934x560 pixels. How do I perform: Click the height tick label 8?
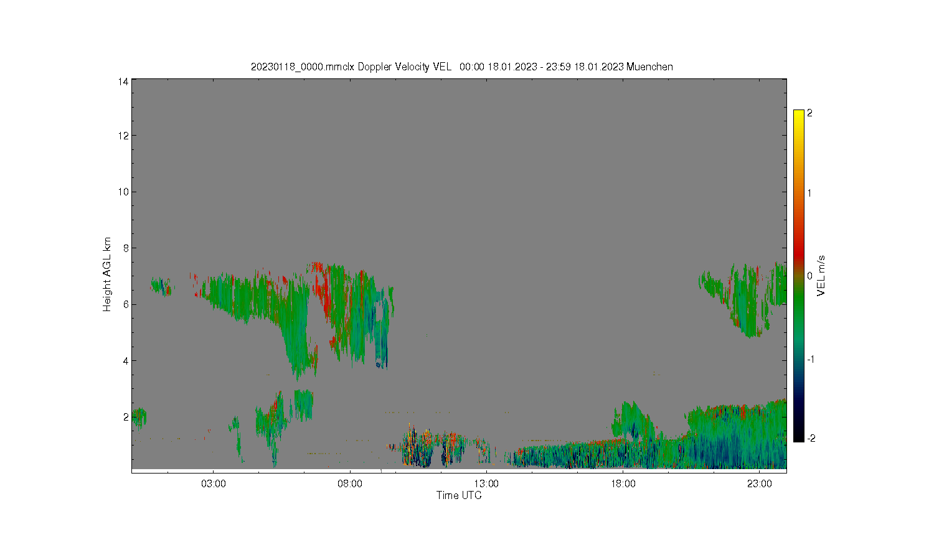click(126, 248)
